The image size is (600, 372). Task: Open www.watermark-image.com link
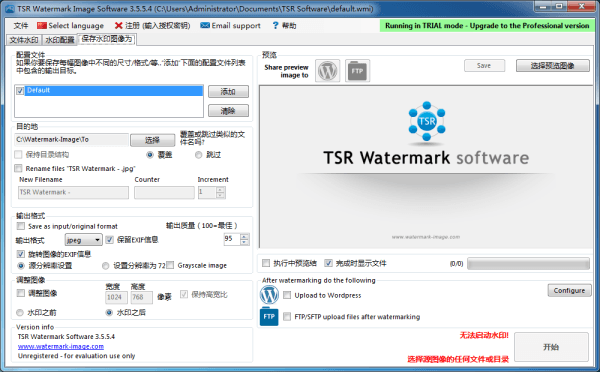pos(61,346)
